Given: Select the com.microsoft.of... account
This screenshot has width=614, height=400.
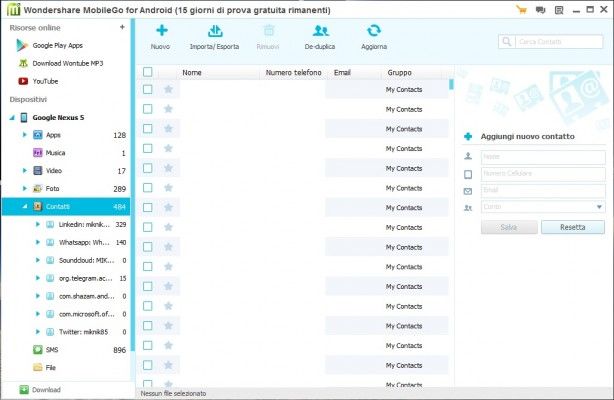Looking at the screenshot, I should pos(87,314).
